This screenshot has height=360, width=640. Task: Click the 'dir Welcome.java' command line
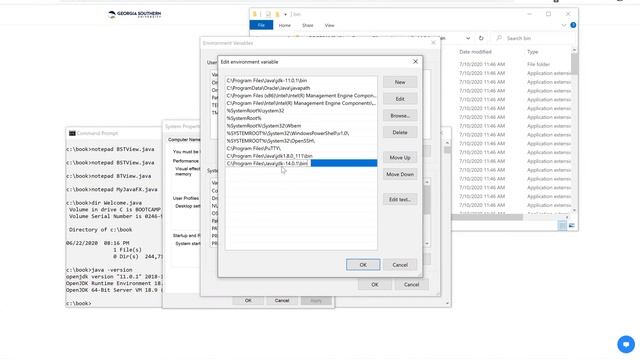pos(104,203)
